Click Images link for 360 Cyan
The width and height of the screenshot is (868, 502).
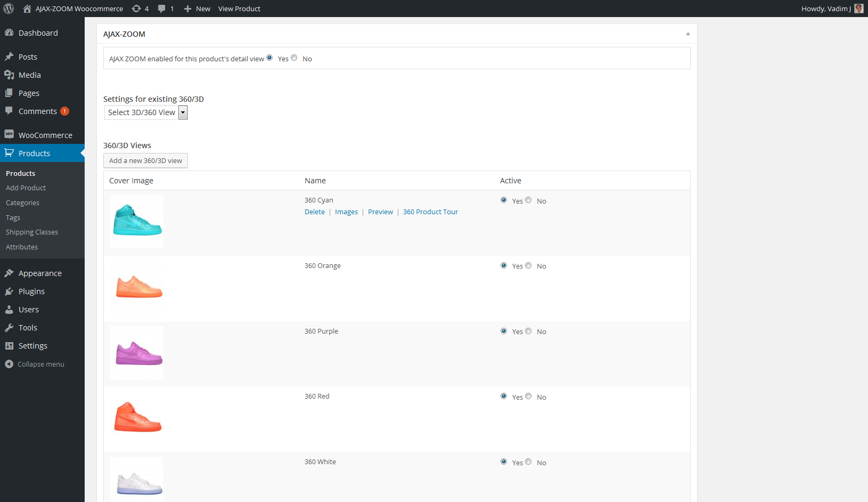click(346, 212)
